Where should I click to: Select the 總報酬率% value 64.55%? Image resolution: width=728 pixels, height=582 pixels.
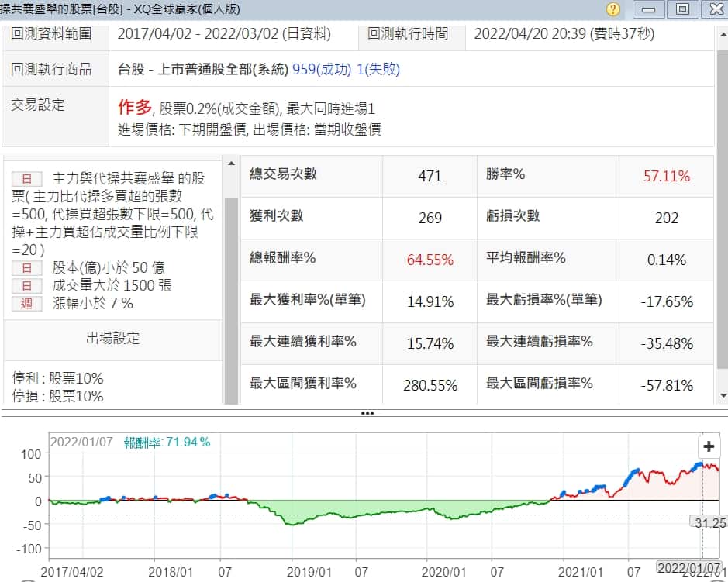tap(430, 260)
